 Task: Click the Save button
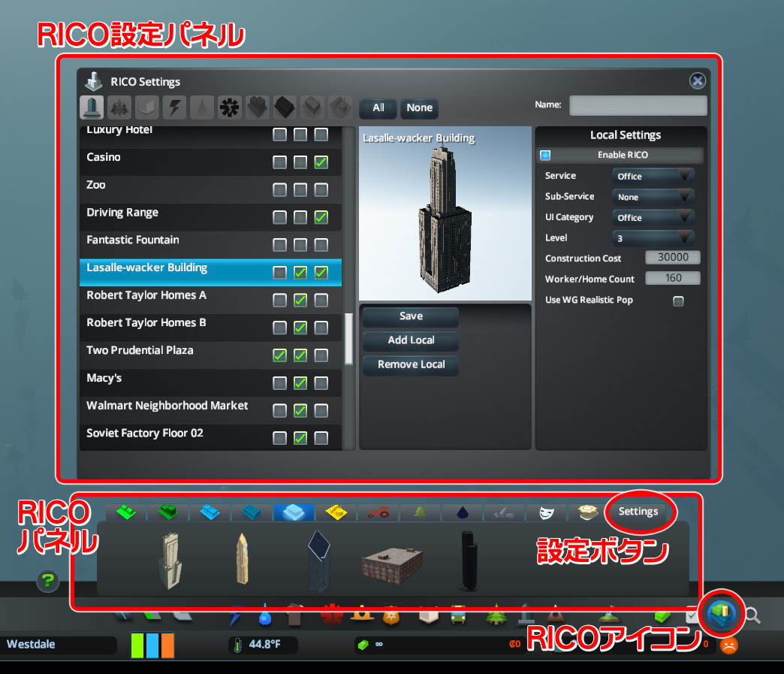[411, 316]
